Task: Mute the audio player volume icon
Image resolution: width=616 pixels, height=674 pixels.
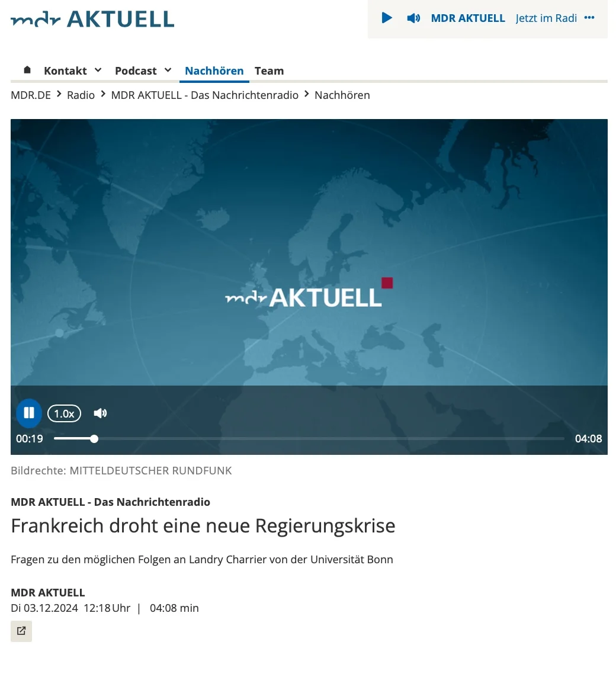Action: [x=101, y=413]
